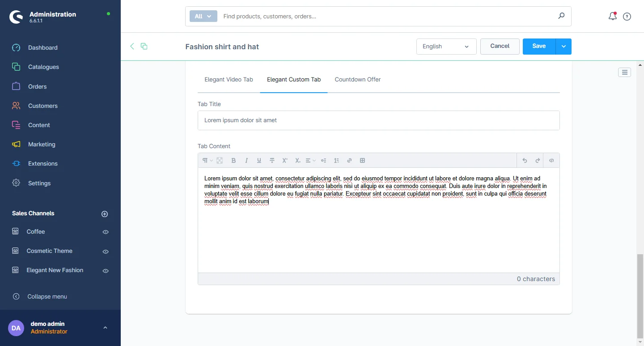
Task: Open the Countdown Offer tab
Action: [x=357, y=80]
